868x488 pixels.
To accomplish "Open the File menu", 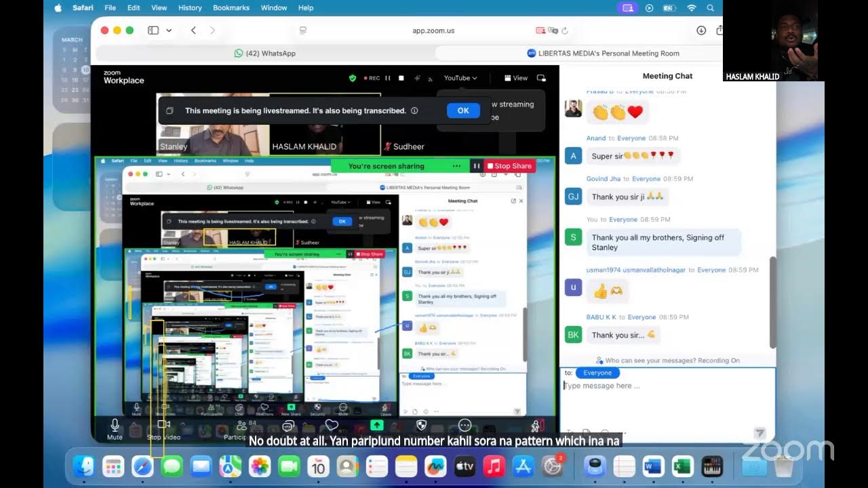I will (110, 8).
